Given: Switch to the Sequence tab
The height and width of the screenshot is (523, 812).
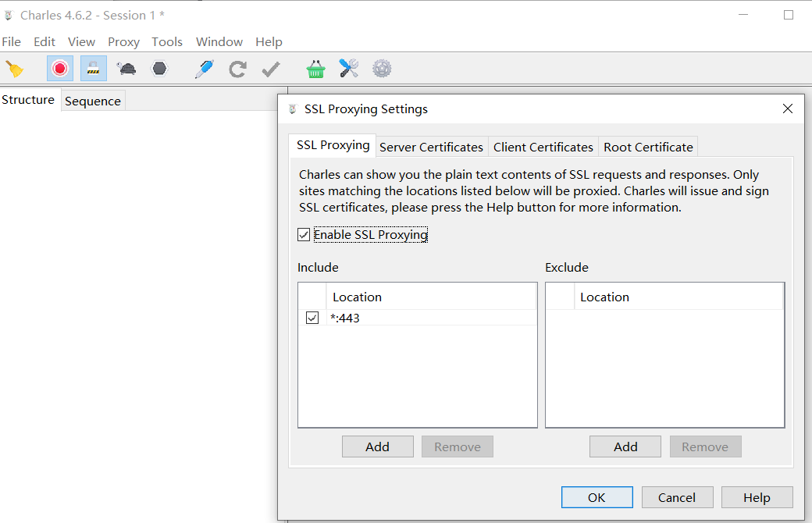Looking at the screenshot, I should (93, 101).
